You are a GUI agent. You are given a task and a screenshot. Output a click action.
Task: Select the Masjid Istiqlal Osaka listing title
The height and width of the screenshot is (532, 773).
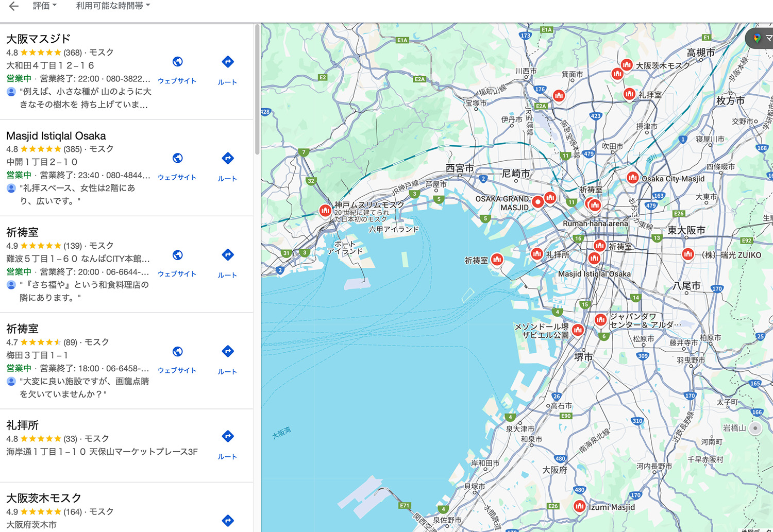[x=56, y=136]
